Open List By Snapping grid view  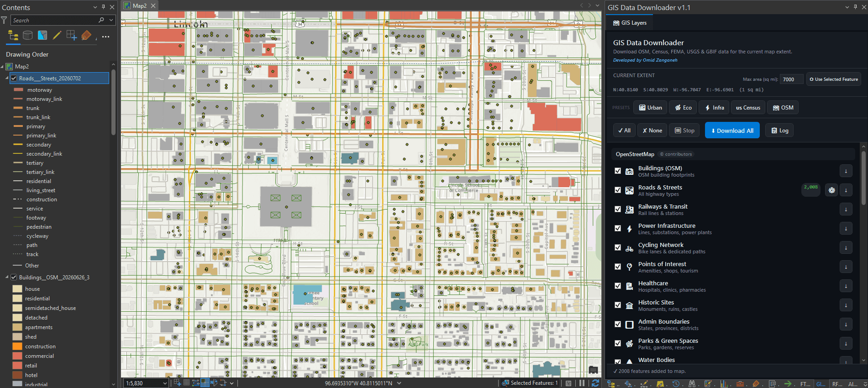click(x=72, y=36)
